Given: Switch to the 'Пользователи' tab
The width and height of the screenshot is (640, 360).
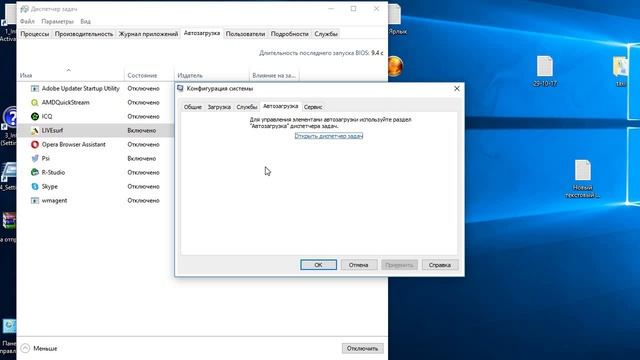Looking at the screenshot, I should click(245, 34).
